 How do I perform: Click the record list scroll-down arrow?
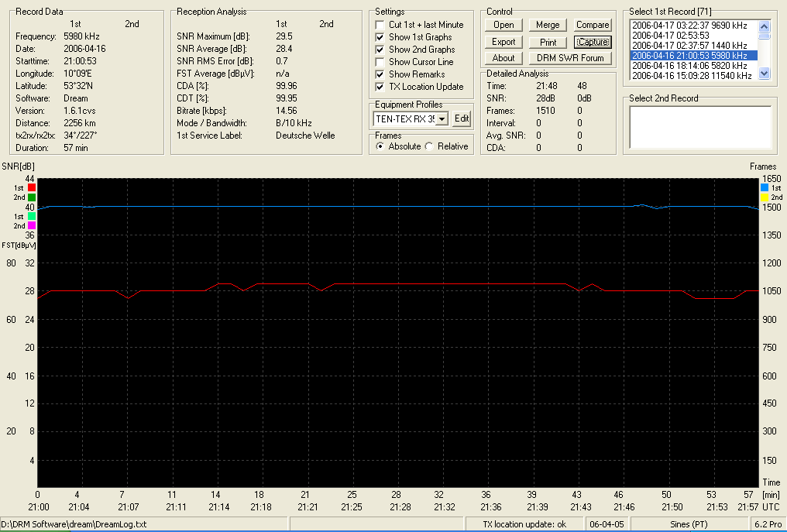[x=765, y=74]
